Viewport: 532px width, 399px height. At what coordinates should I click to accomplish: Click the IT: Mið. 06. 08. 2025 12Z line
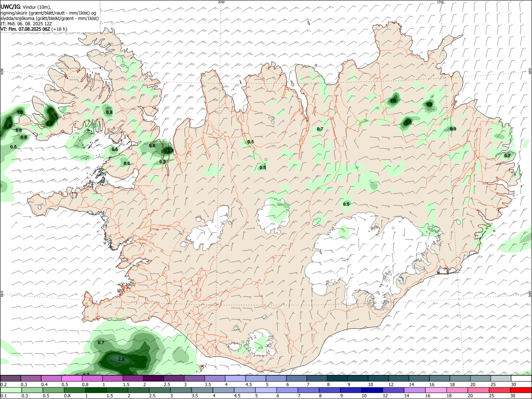(x=26, y=24)
